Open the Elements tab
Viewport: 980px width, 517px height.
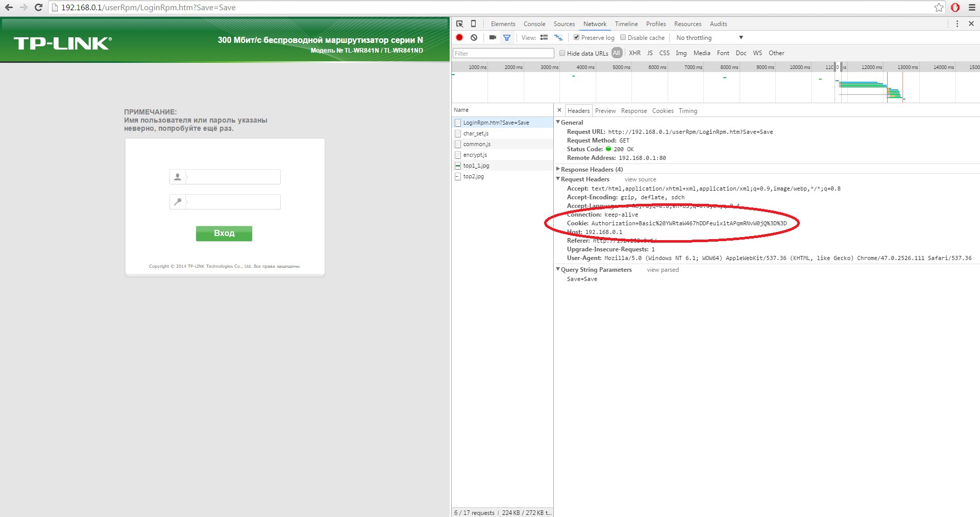click(x=503, y=24)
